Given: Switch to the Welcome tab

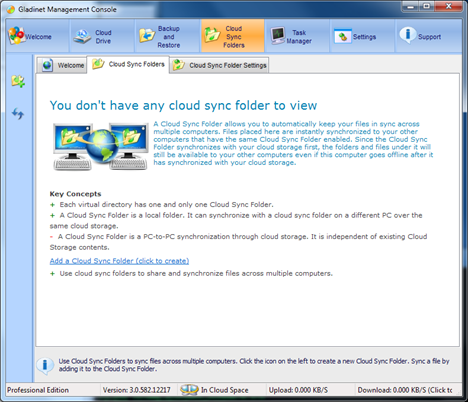Looking at the screenshot, I should (x=62, y=65).
